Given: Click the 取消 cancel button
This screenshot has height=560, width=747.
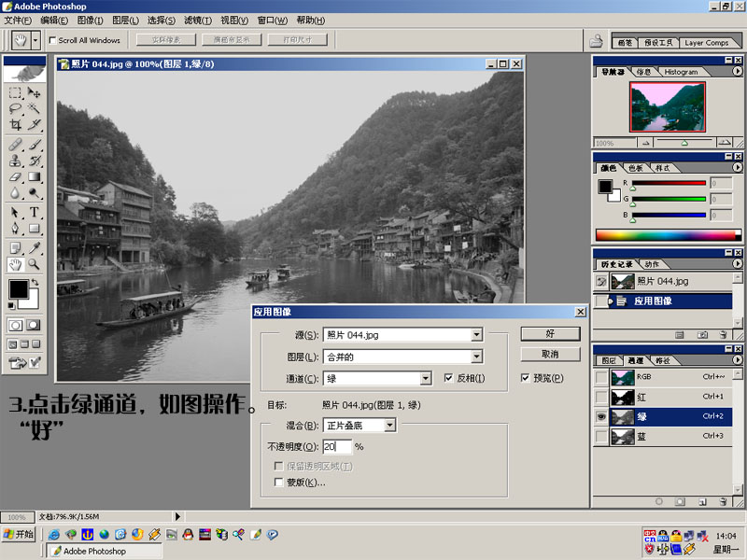Looking at the screenshot, I should click(550, 355).
